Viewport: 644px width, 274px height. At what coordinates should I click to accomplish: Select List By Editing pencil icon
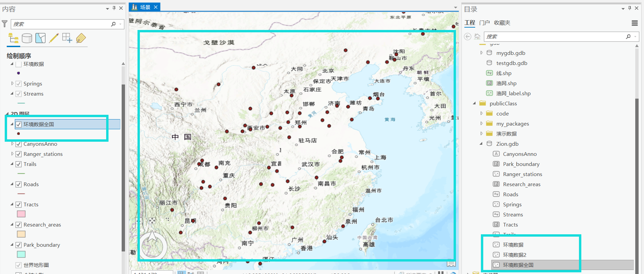pyautogui.click(x=54, y=38)
